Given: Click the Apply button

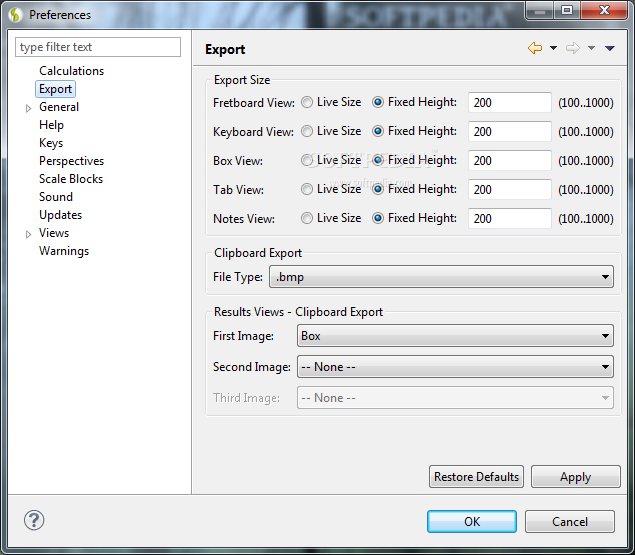Looking at the screenshot, I should click(575, 477).
